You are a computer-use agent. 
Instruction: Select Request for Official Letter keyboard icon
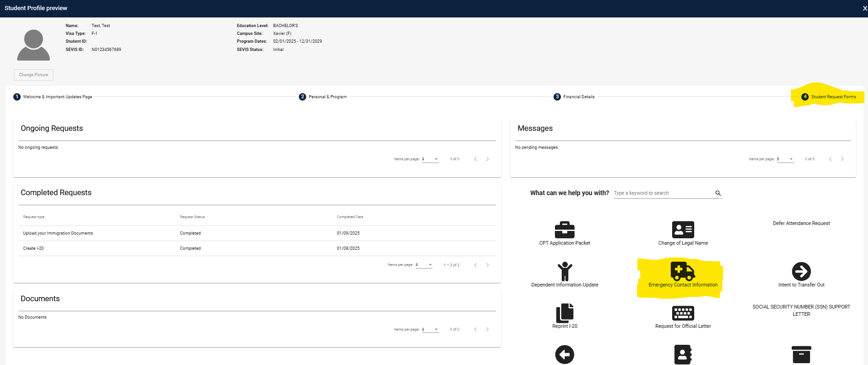[683, 313]
